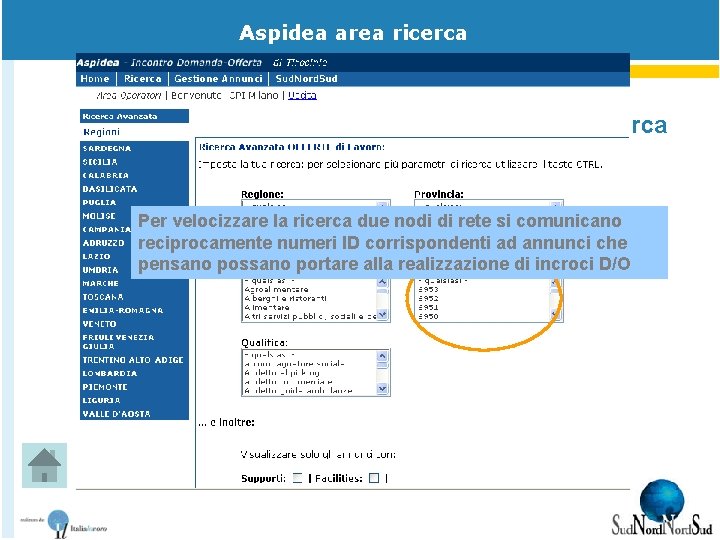Select the VENETO region

99,324
